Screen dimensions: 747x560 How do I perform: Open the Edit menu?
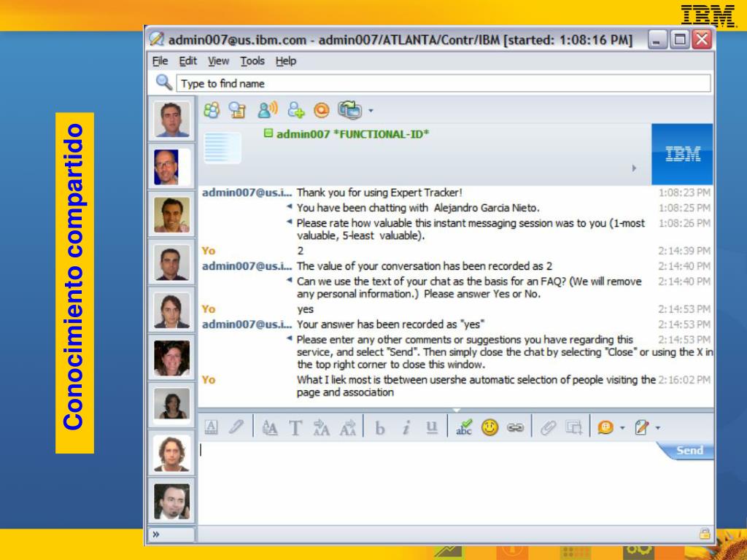tap(187, 61)
